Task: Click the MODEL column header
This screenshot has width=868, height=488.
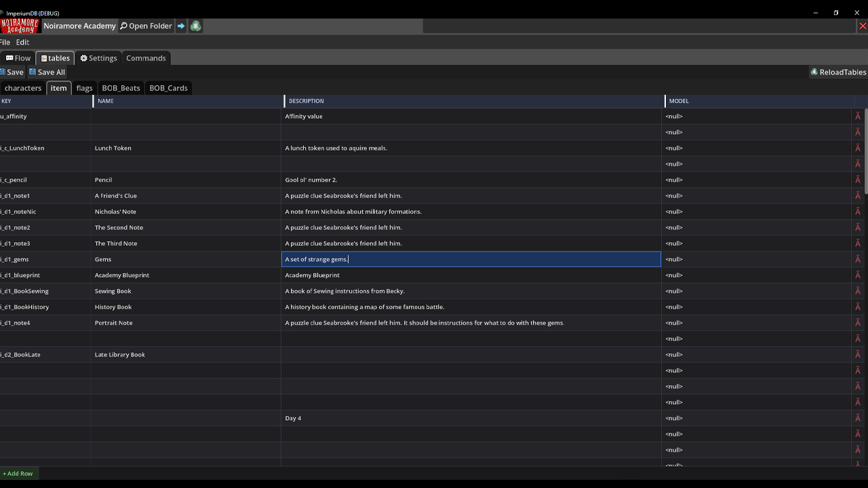Action: click(759, 101)
